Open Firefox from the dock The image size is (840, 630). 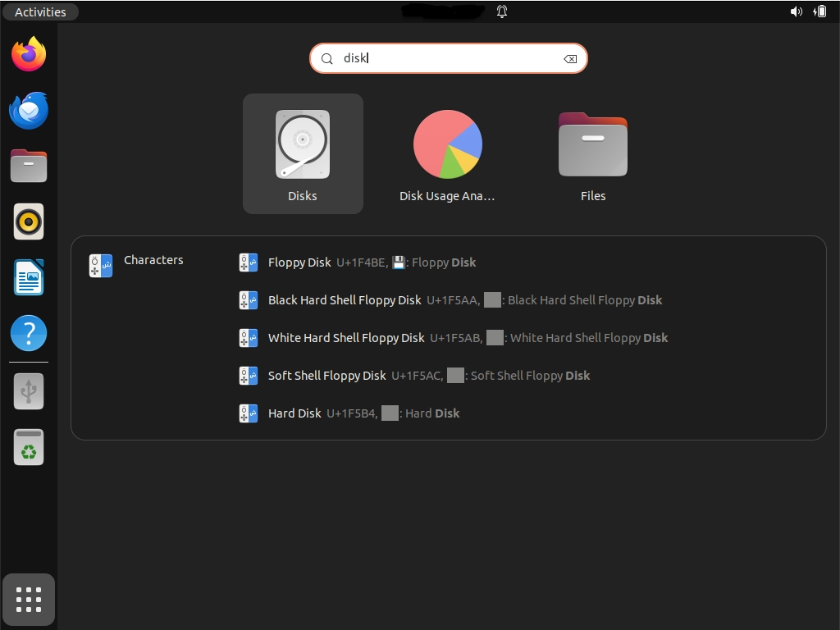(x=29, y=54)
